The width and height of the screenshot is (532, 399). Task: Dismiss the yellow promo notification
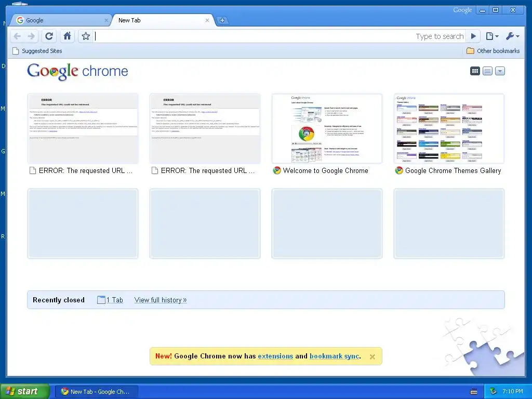coord(372,356)
